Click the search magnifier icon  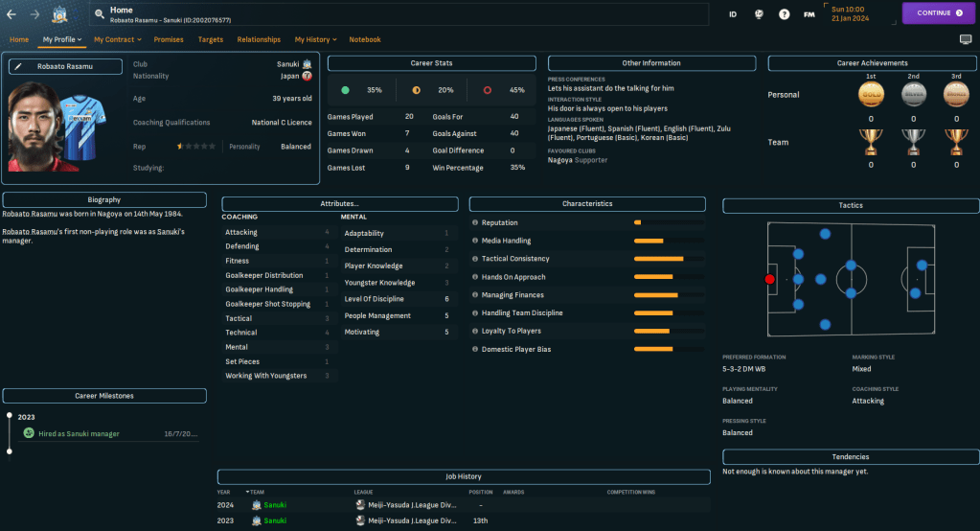(x=100, y=13)
